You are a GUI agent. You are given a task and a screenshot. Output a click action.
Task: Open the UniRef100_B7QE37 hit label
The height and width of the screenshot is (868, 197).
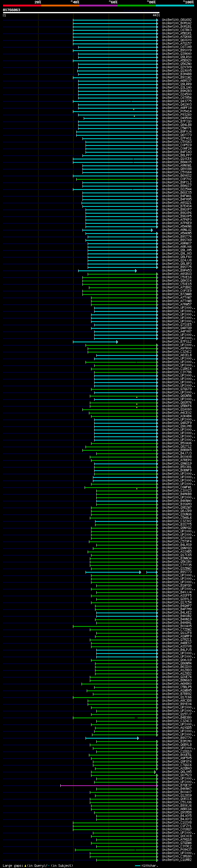(177, 785)
